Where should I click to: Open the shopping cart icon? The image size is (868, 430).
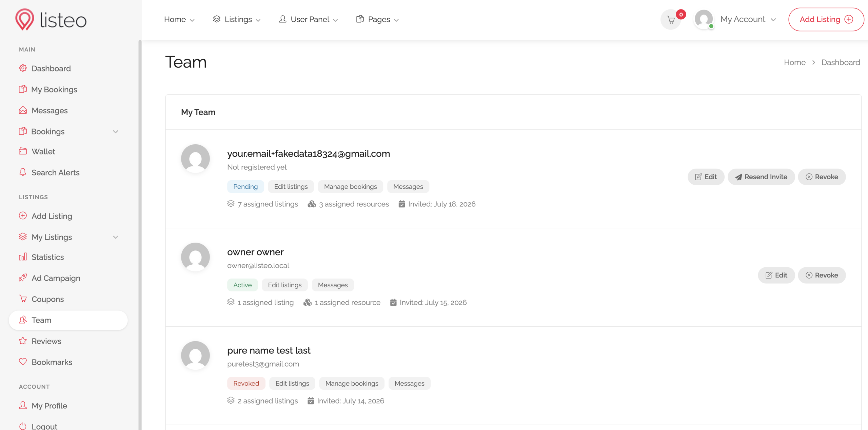(671, 20)
